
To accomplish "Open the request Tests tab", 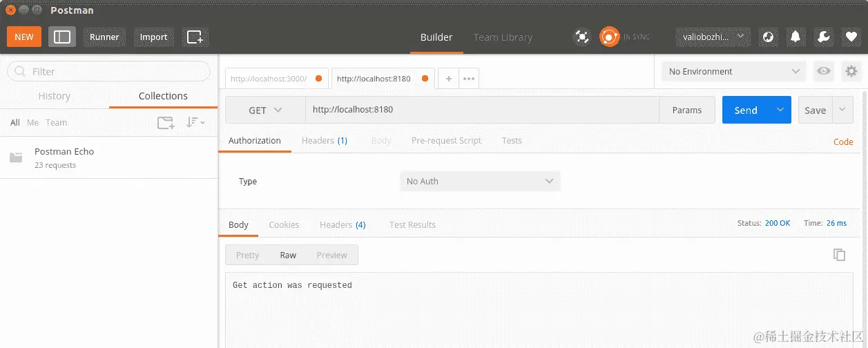I will point(512,140).
